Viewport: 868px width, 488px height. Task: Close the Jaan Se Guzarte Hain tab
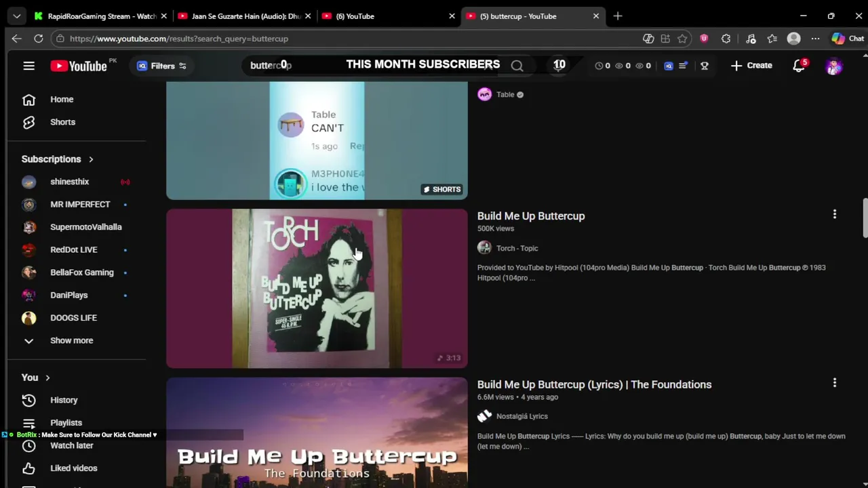(308, 16)
